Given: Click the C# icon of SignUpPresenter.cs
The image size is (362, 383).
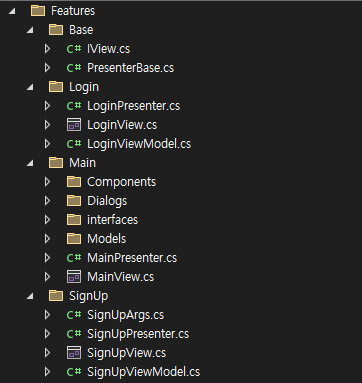Looking at the screenshot, I should coord(74,334).
